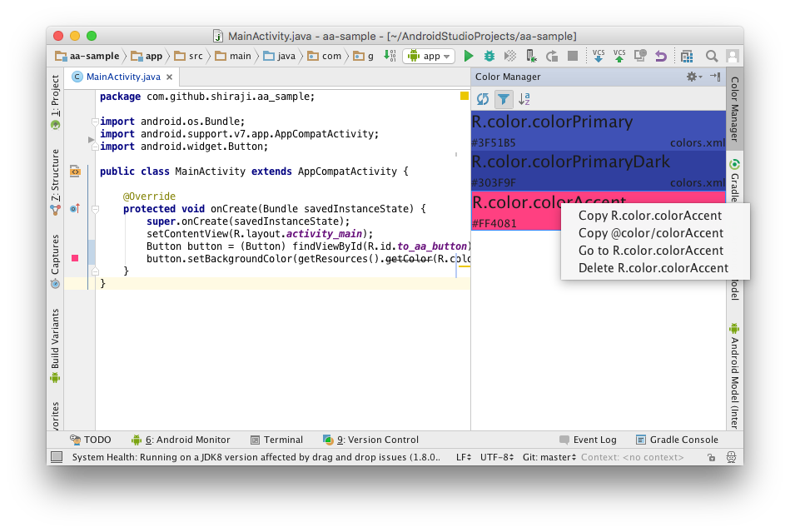
Task: Start debugging with the bug icon
Action: pos(489,56)
